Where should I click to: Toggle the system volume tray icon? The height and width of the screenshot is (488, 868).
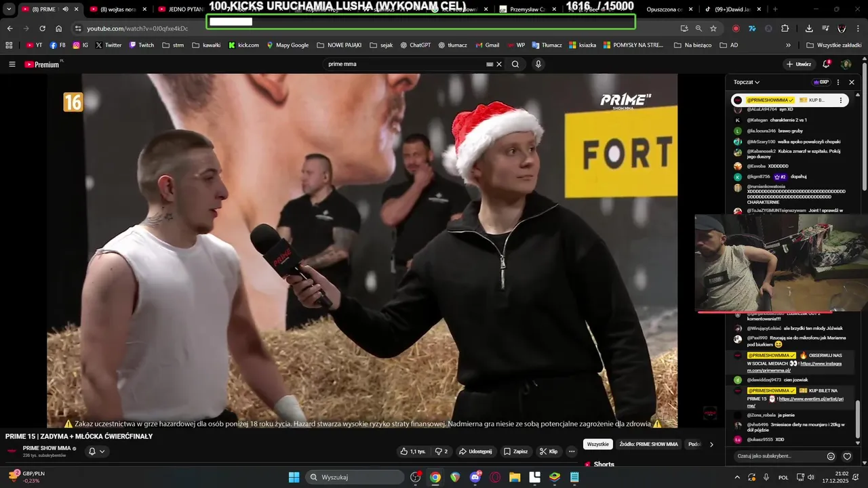tap(811, 477)
